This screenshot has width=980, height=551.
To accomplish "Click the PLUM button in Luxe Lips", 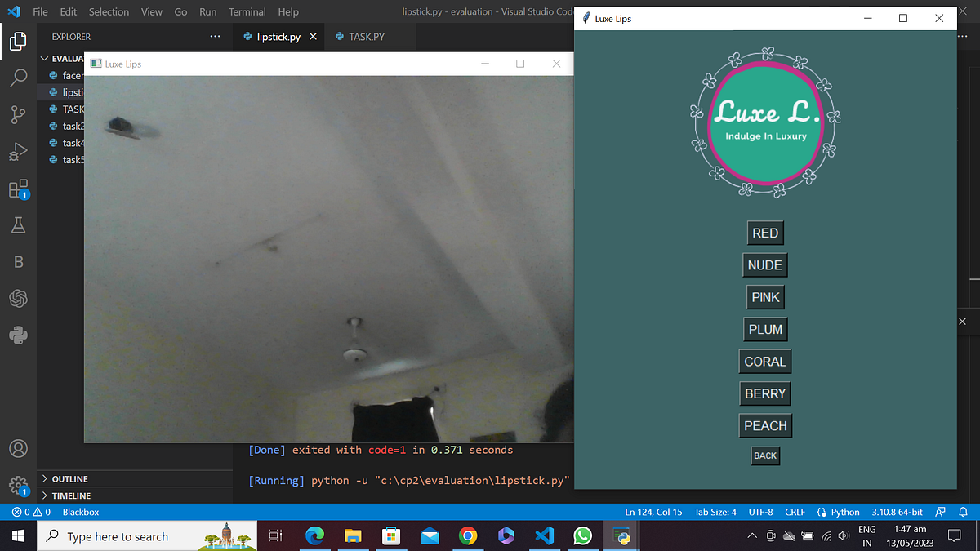I will pos(765,329).
